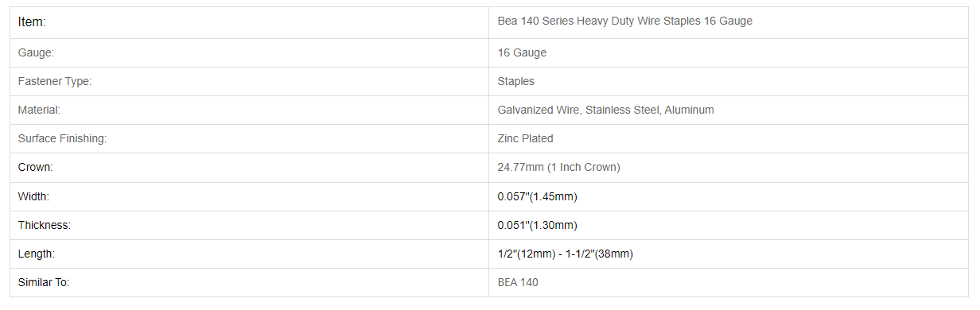
Task: Select the Bea 140 Series product title text
Action: click(x=625, y=21)
